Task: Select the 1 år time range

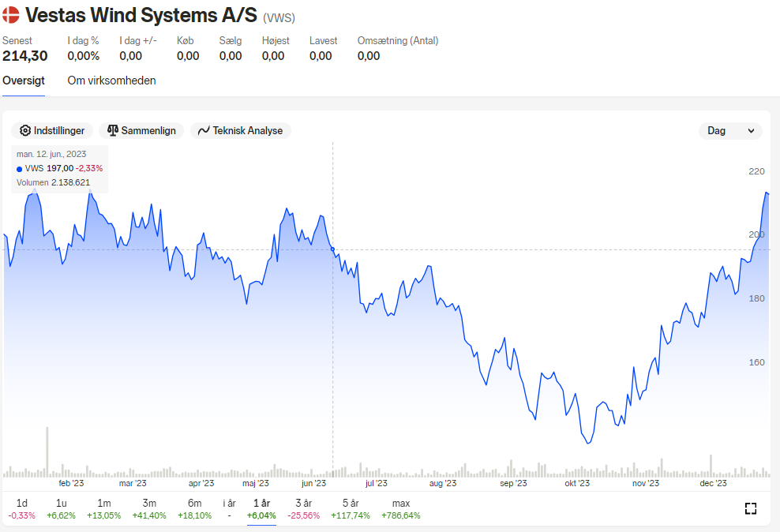Action: [261, 508]
